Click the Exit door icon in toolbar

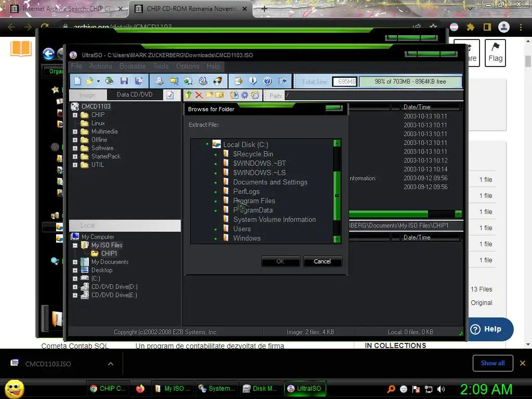pyautogui.click(x=282, y=81)
